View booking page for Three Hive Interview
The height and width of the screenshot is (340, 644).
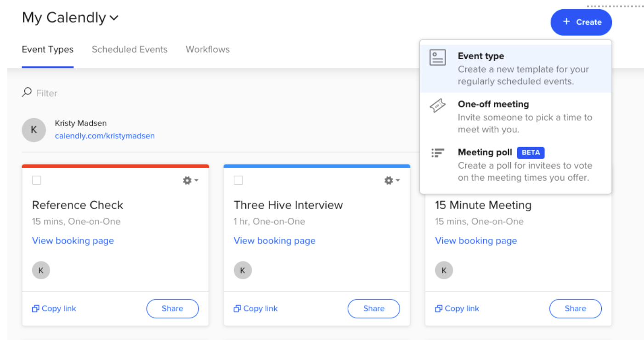275,241
